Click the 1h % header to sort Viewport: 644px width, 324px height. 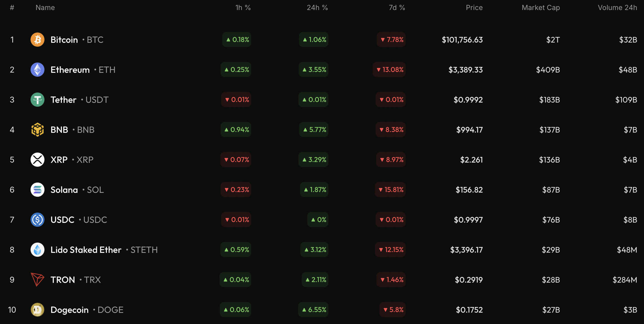pyautogui.click(x=243, y=8)
